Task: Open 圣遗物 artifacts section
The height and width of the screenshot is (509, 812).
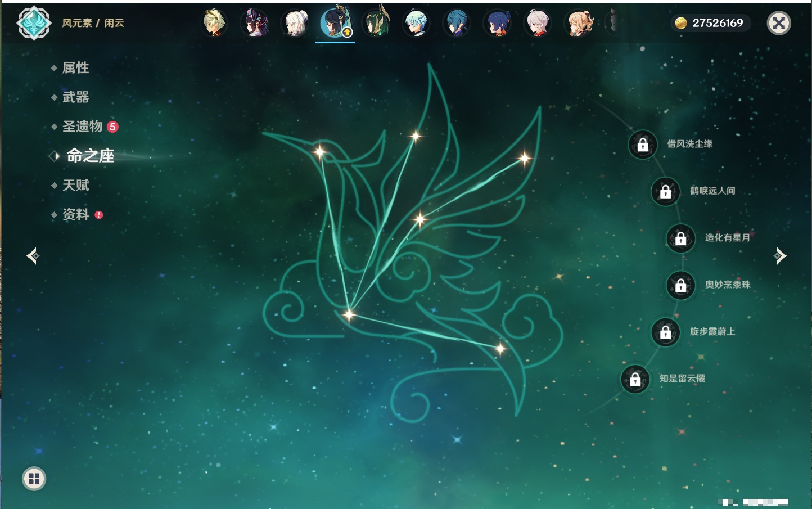Action: click(82, 127)
